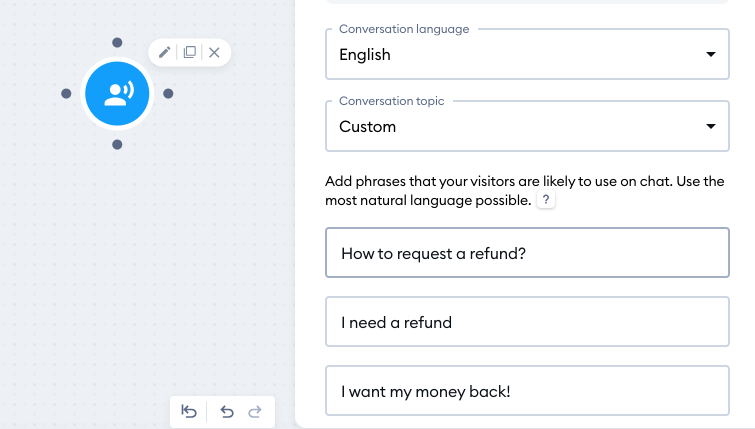Click the undo arrow in bottom toolbar

227,412
